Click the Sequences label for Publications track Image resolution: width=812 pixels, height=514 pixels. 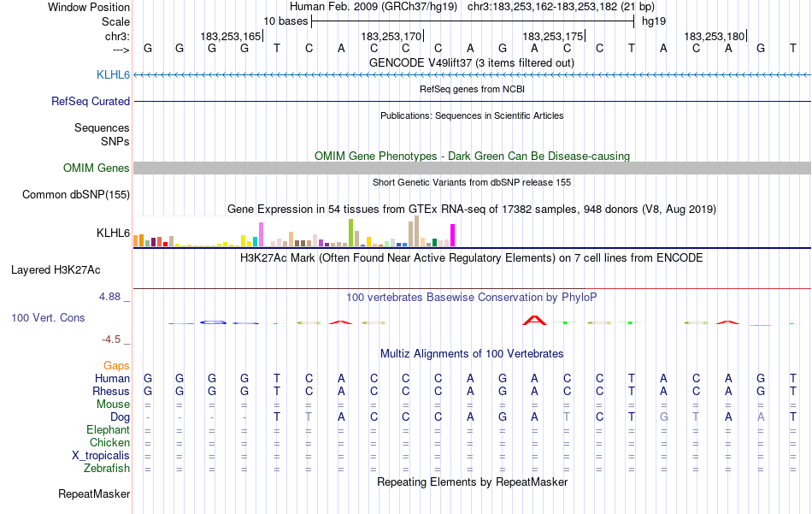[102, 127]
